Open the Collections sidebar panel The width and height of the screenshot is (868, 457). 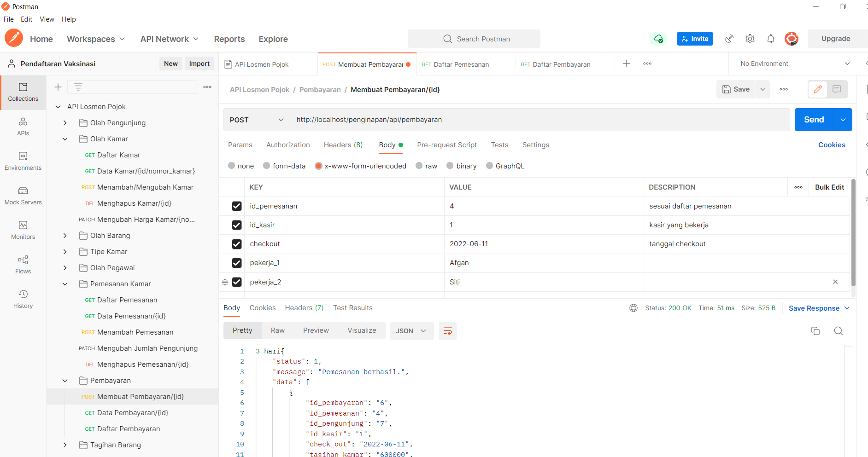click(x=23, y=92)
